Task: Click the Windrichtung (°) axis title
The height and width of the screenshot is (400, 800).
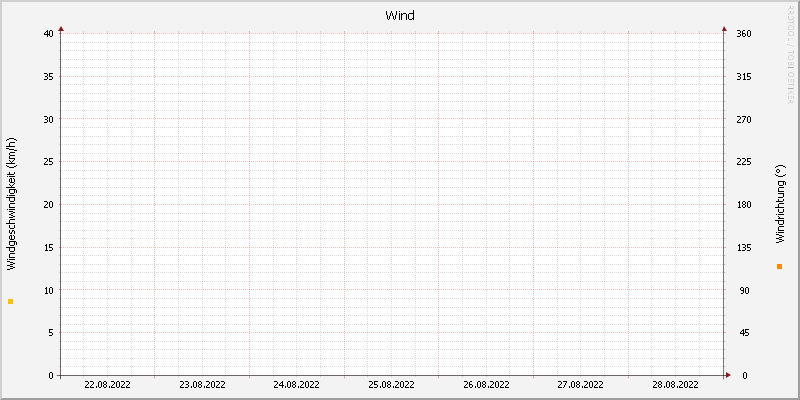Action: [780, 204]
